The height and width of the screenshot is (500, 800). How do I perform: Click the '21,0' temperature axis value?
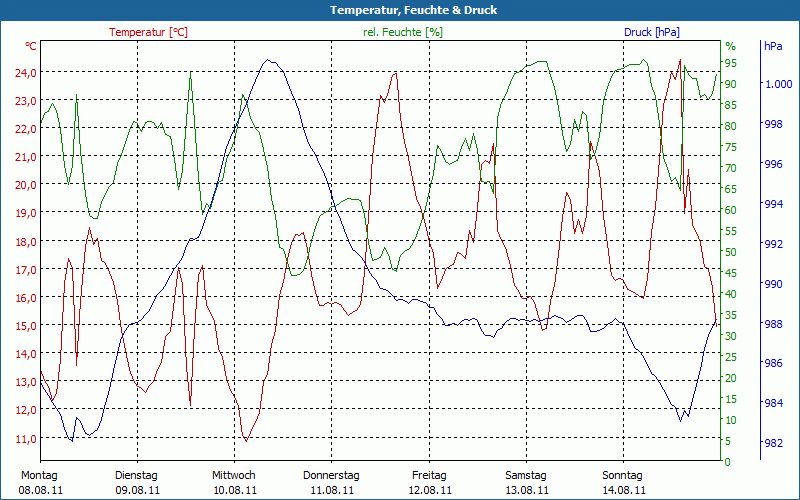[x=26, y=157]
